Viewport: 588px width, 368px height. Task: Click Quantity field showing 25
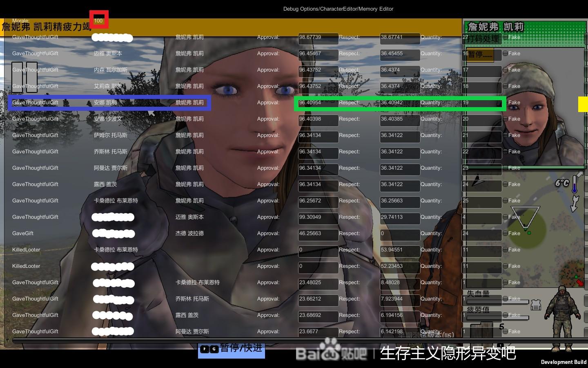pyautogui.click(x=481, y=202)
